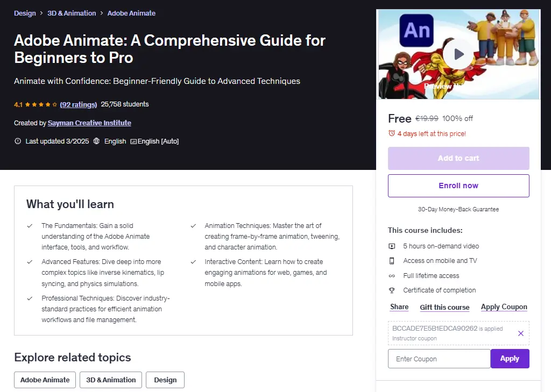This screenshot has height=392, width=551.
Task: Click 'Access on mobile and TV' text
Action: pyautogui.click(x=440, y=261)
